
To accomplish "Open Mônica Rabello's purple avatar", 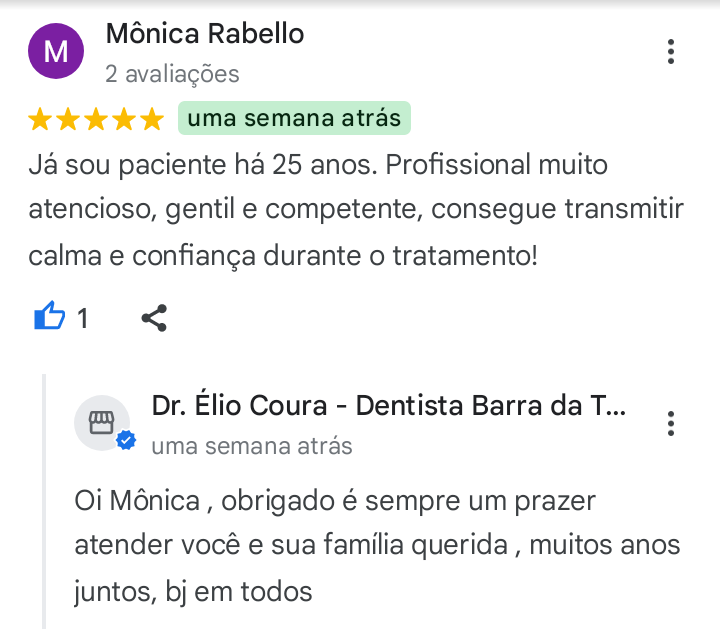I will click(56, 51).
